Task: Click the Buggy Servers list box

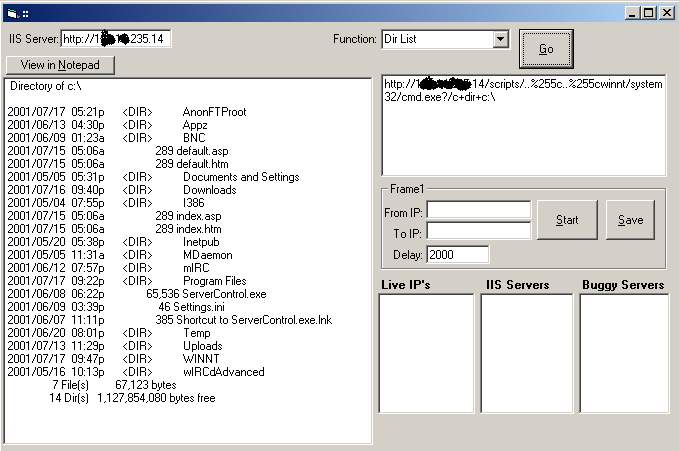Action: coord(624,367)
